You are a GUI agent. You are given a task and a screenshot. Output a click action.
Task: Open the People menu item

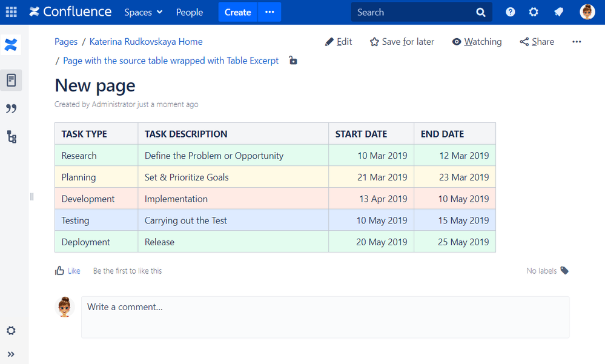tap(190, 12)
